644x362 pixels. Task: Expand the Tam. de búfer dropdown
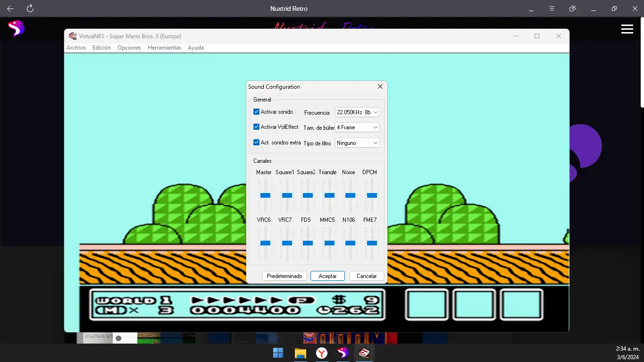point(357,127)
